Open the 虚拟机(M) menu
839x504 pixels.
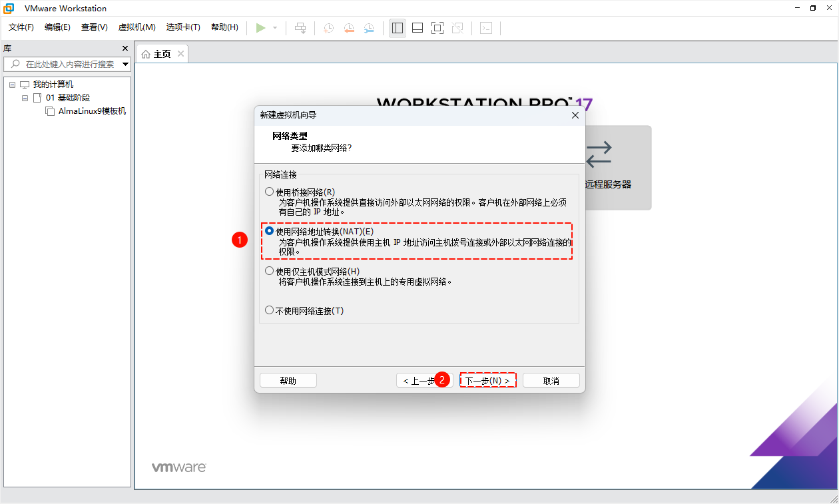point(137,27)
